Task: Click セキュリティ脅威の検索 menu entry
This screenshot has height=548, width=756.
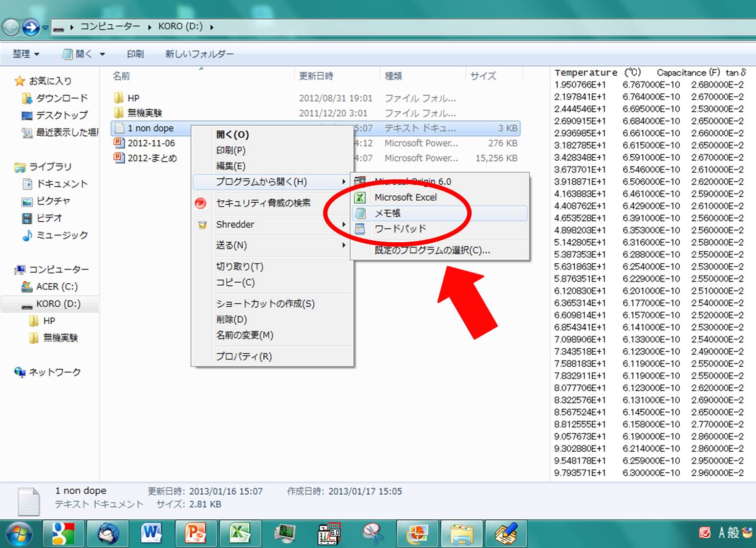Action: [x=263, y=203]
